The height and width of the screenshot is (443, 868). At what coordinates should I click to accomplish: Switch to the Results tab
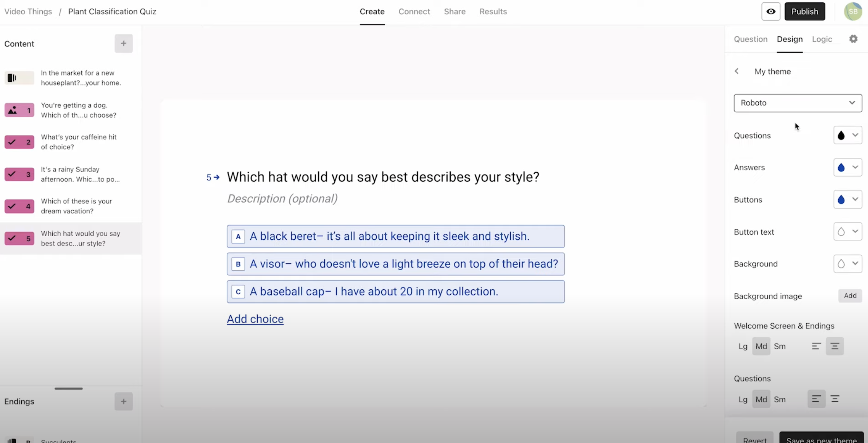click(493, 11)
